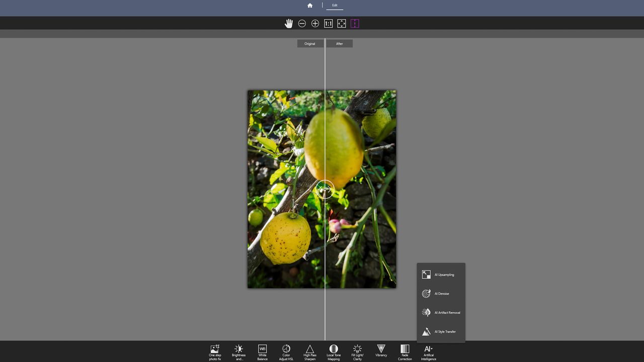Toggle the split before/after comparison view
Screen dimensions: 644x362
click(x=355, y=24)
